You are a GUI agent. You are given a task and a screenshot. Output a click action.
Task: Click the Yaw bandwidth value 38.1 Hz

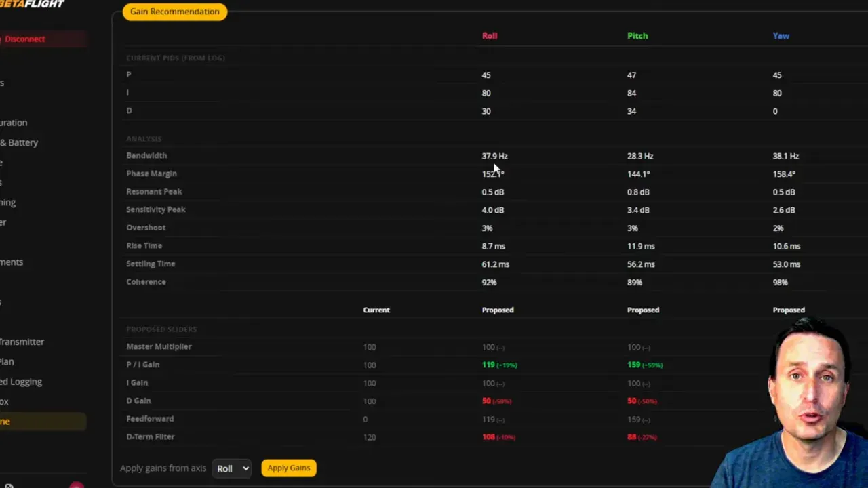tap(786, 156)
